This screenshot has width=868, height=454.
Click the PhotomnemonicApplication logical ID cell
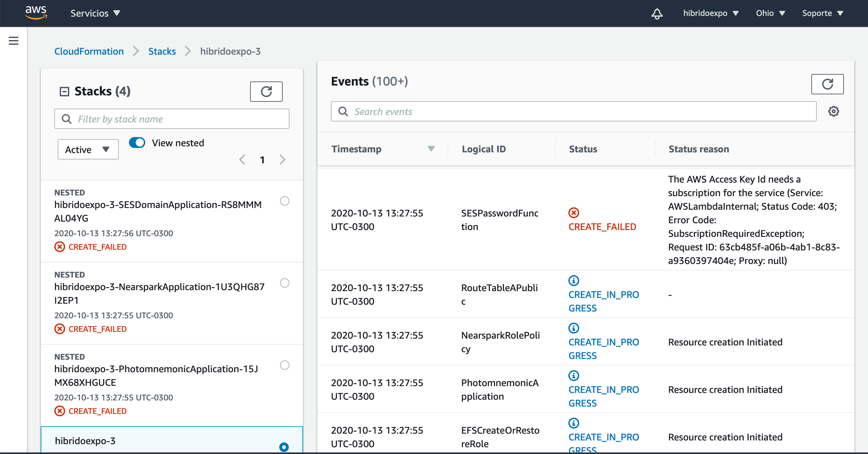click(500, 390)
